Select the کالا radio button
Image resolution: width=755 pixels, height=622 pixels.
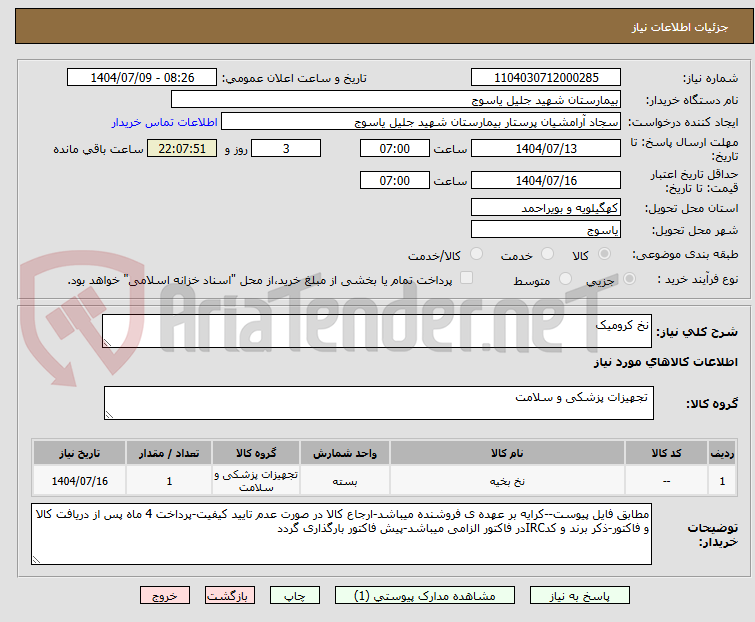(604, 254)
